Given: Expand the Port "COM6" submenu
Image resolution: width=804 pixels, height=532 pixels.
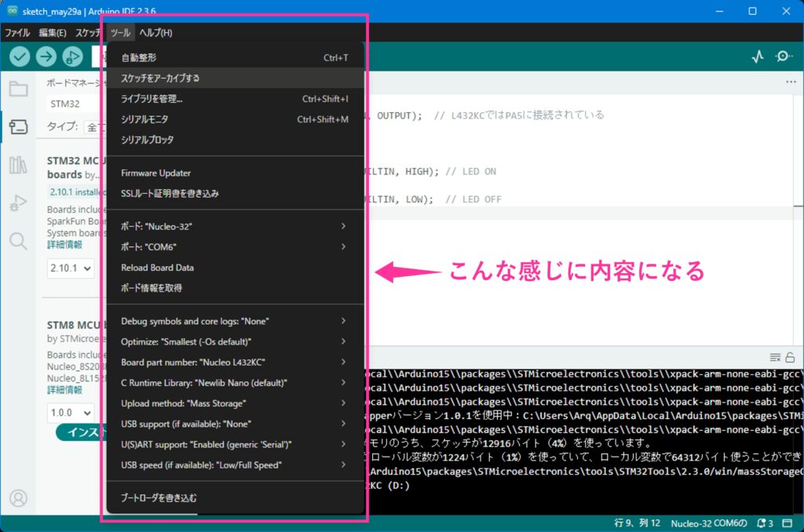Looking at the screenshot, I should click(235, 246).
